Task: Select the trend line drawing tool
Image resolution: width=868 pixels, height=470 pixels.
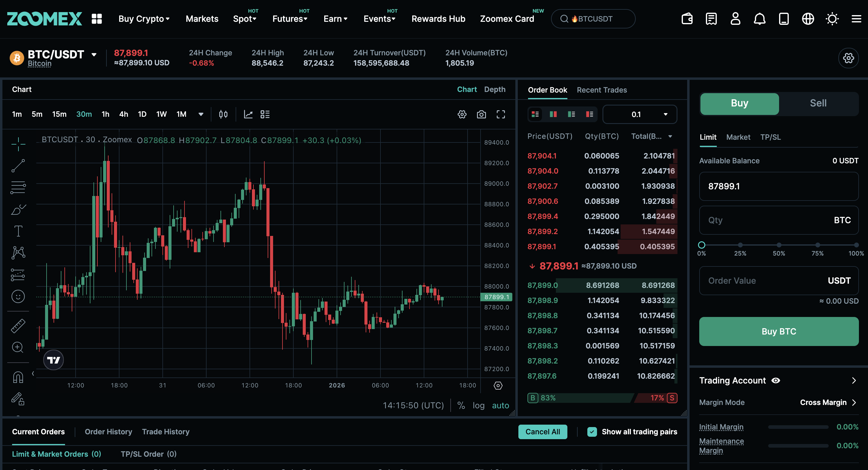Action: tap(18, 166)
